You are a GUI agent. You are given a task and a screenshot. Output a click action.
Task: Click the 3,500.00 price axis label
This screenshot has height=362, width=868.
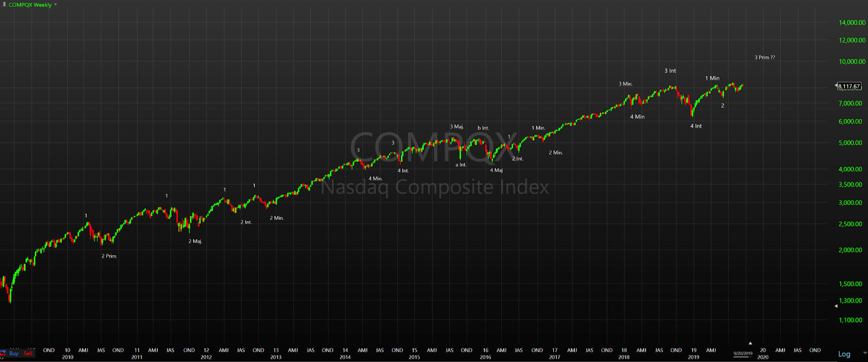tap(850, 185)
